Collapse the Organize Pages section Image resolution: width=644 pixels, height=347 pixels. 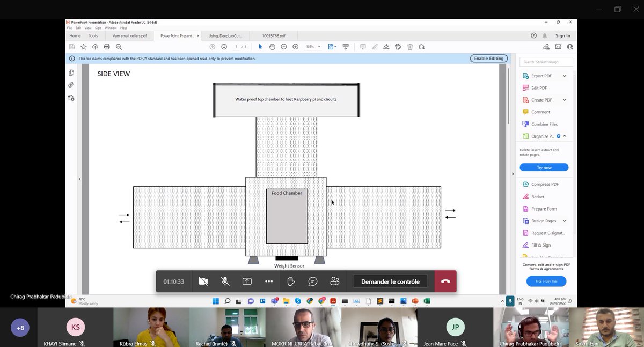(x=565, y=136)
